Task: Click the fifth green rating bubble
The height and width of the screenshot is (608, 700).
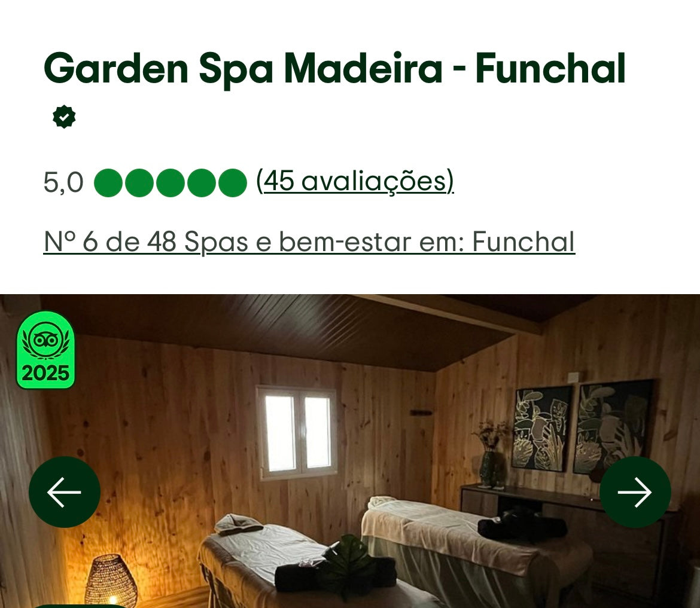Action: coord(233,182)
